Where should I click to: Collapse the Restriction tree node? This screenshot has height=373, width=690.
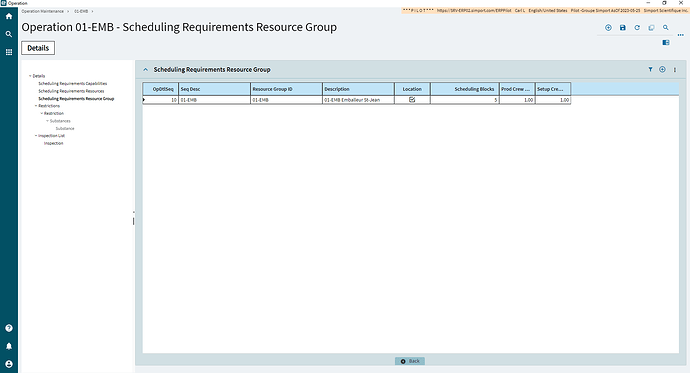click(42, 113)
